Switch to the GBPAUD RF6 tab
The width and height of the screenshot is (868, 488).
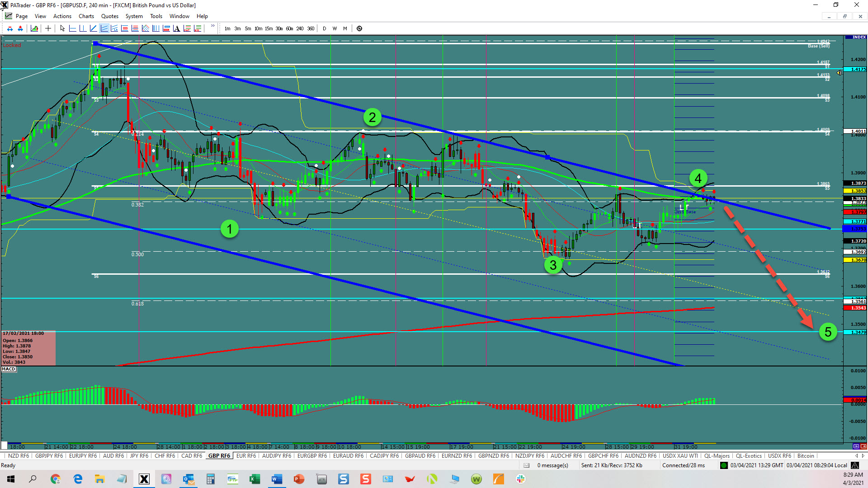(420, 456)
